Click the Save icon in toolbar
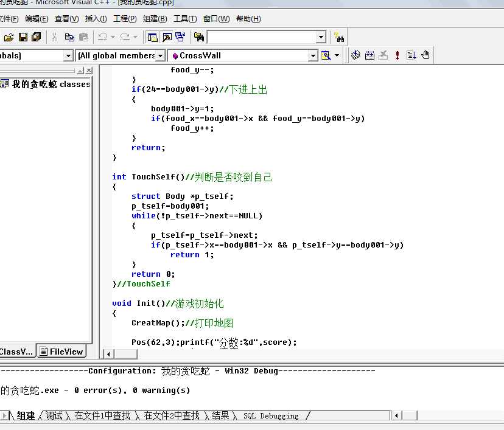The image size is (504, 430). 23,37
